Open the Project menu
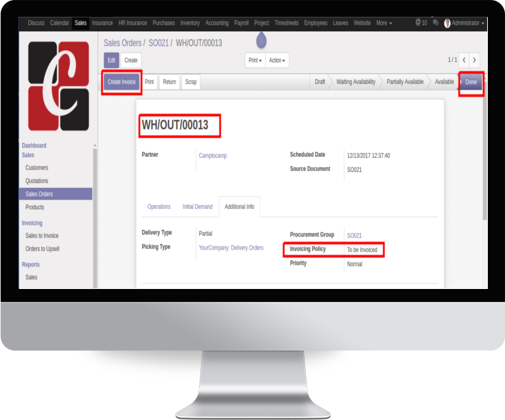The image size is (505, 420). [x=262, y=23]
